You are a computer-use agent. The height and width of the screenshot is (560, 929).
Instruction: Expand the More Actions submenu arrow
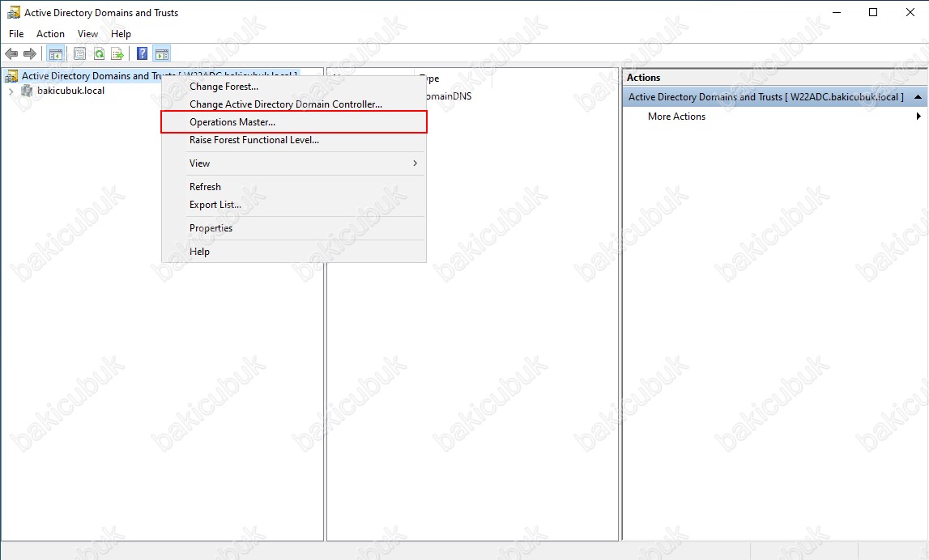(918, 116)
